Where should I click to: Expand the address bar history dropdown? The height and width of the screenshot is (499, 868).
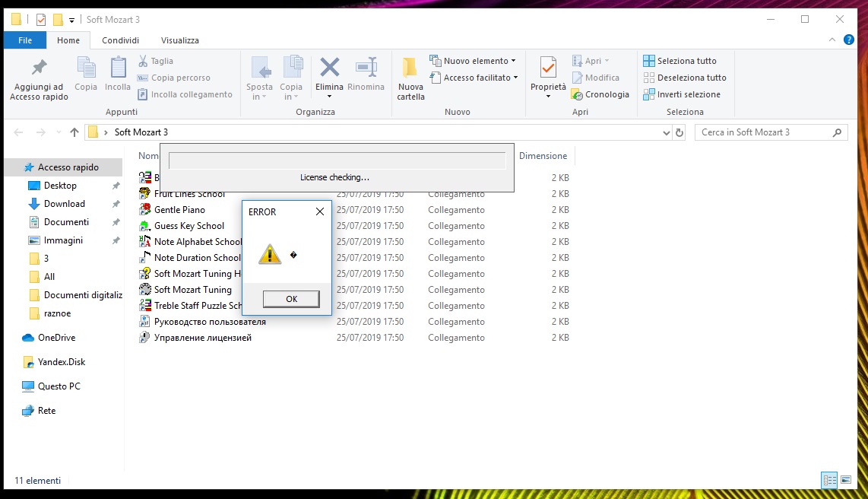(666, 133)
